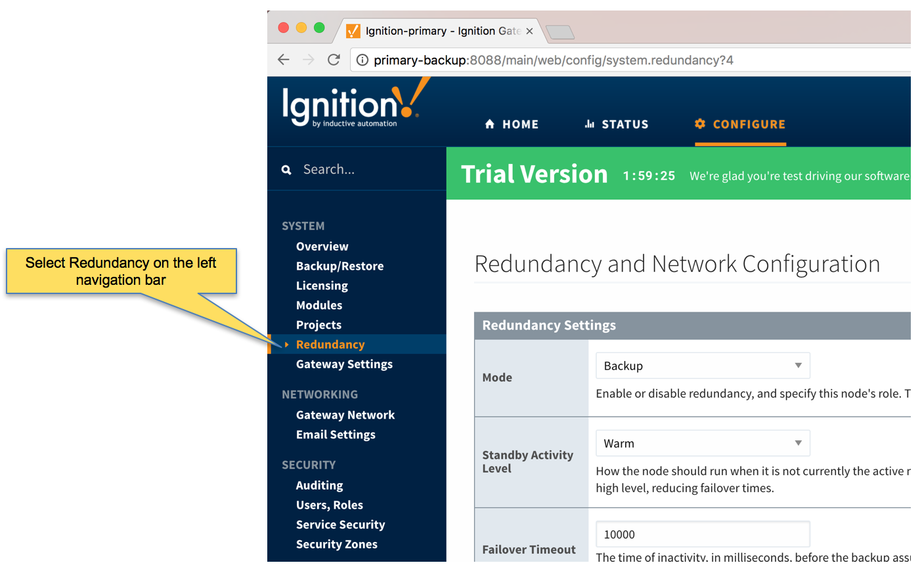Click the Trial Version banner title
Screen dimensions: 922x588
535,175
